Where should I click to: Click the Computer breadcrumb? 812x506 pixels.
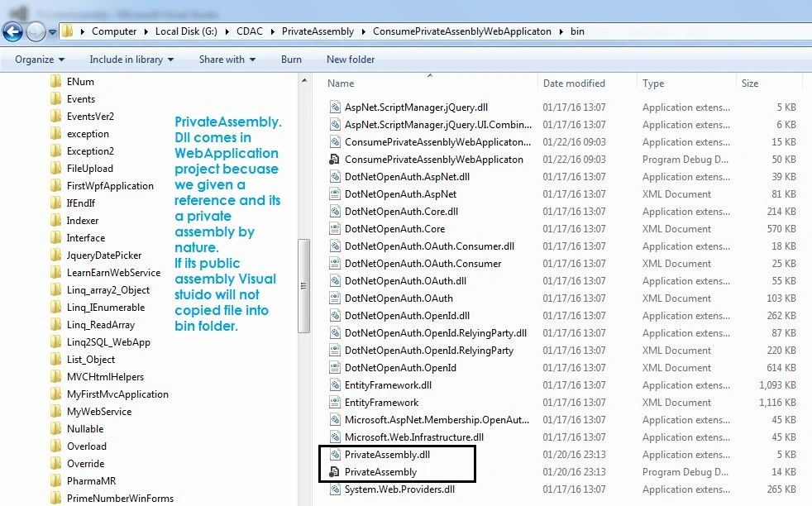coord(114,31)
